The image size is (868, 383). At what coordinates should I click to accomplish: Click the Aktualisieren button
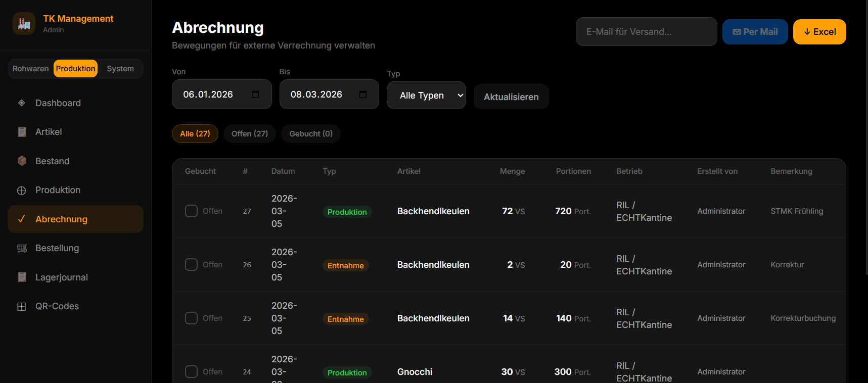click(511, 97)
